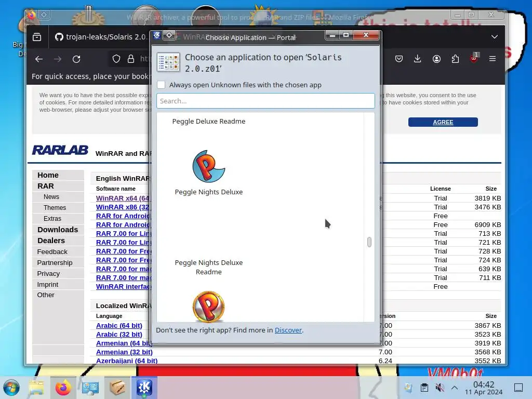
Task: Unmute the audio volume tray icon
Action: pyautogui.click(x=440, y=388)
